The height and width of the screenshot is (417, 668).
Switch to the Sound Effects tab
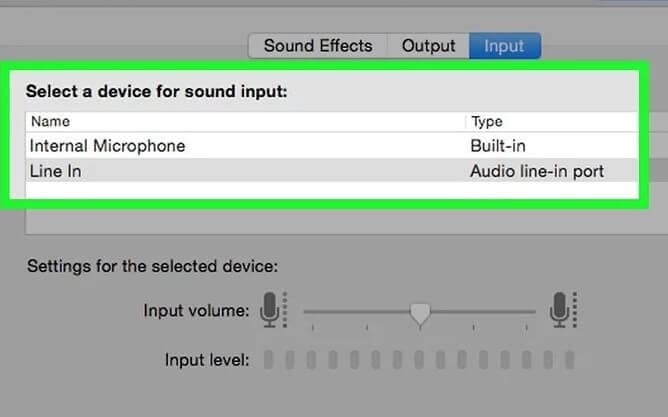(318, 46)
